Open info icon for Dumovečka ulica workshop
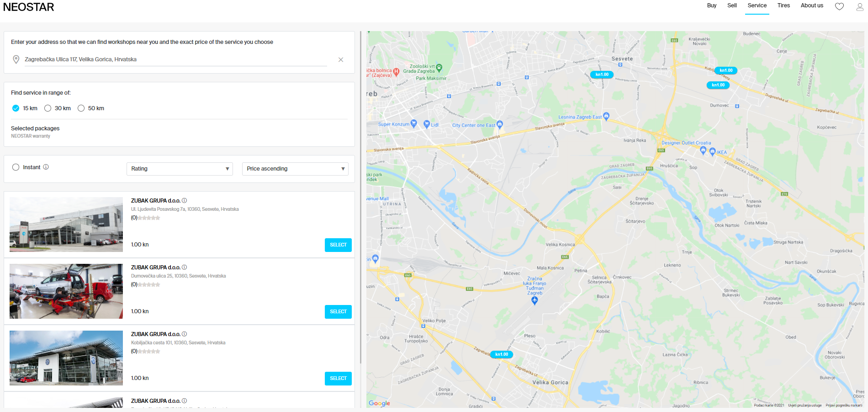The width and height of the screenshot is (868, 412). tap(185, 267)
